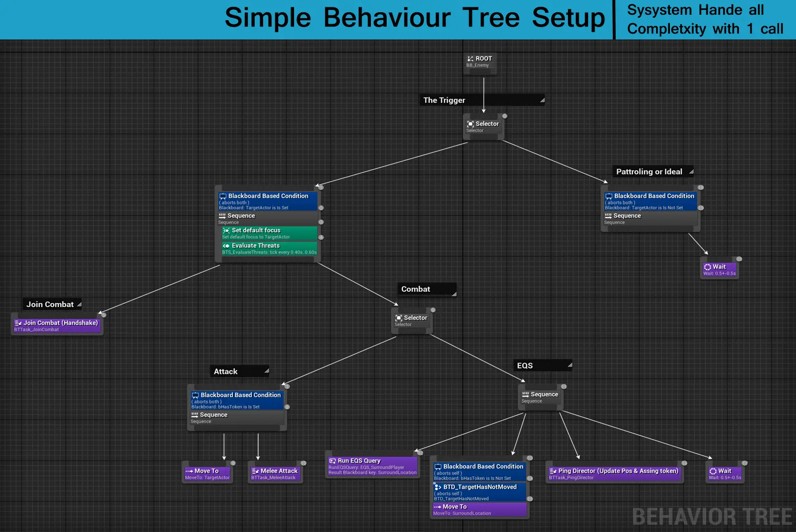
Task: Select the Join Combat (Handshake) task icon
Action: [x=18, y=323]
